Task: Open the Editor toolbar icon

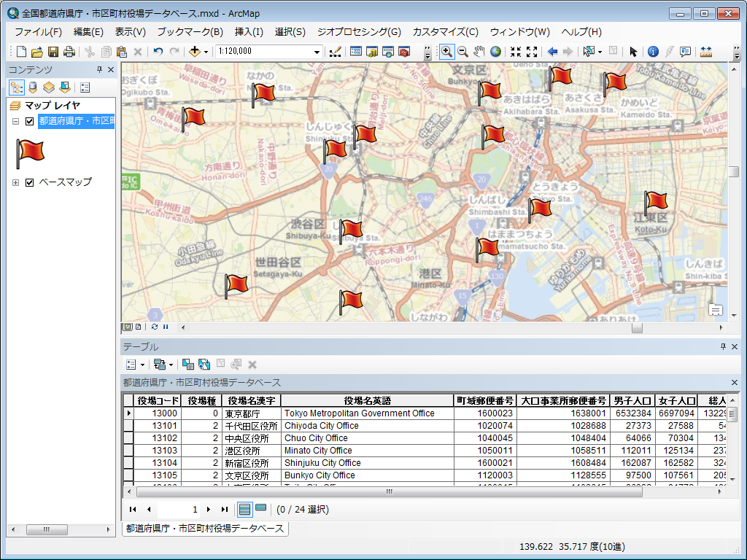Action: tap(335, 52)
